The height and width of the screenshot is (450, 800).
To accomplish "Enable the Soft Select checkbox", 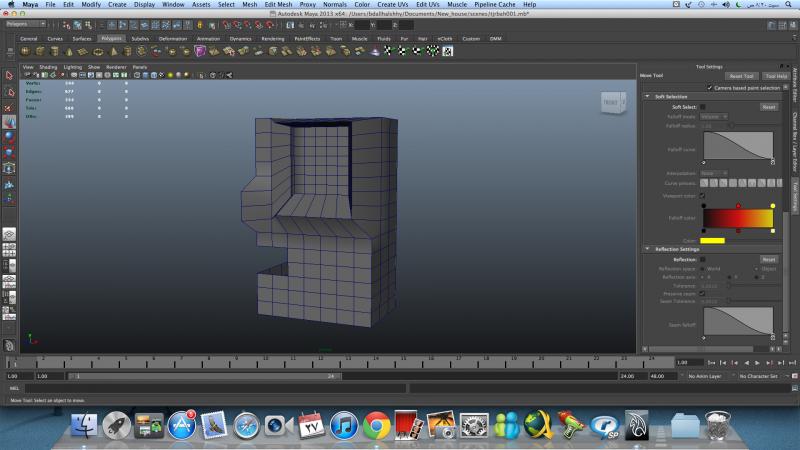I will [x=702, y=106].
